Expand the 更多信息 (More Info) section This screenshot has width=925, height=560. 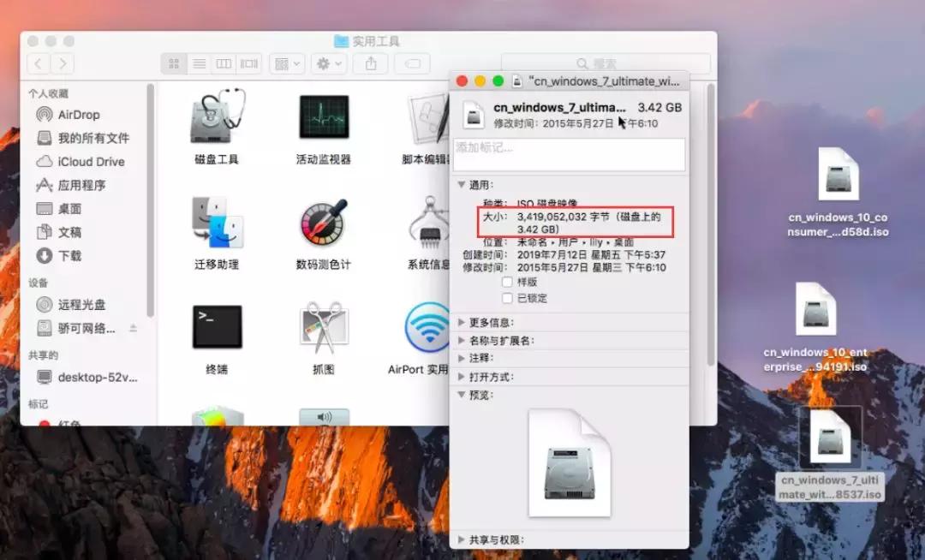pos(462,322)
